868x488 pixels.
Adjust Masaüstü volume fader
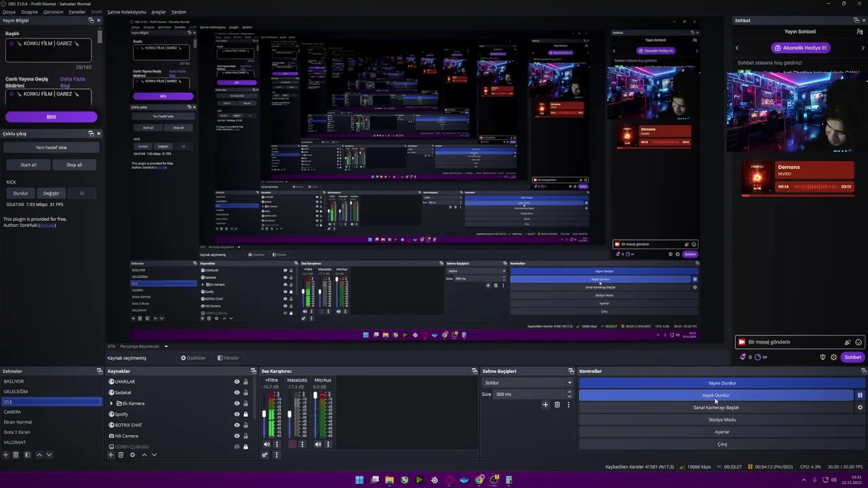click(x=290, y=414)
